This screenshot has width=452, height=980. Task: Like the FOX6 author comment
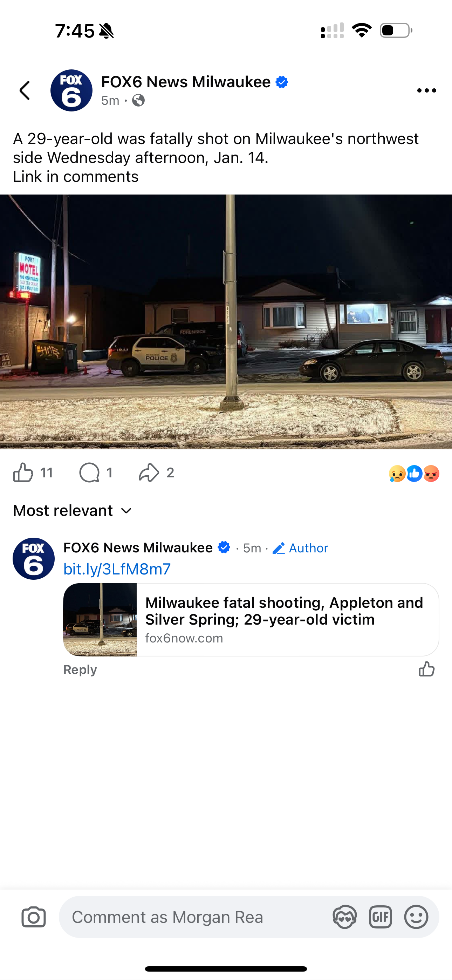pyautogui.click(x=426, y=669)
